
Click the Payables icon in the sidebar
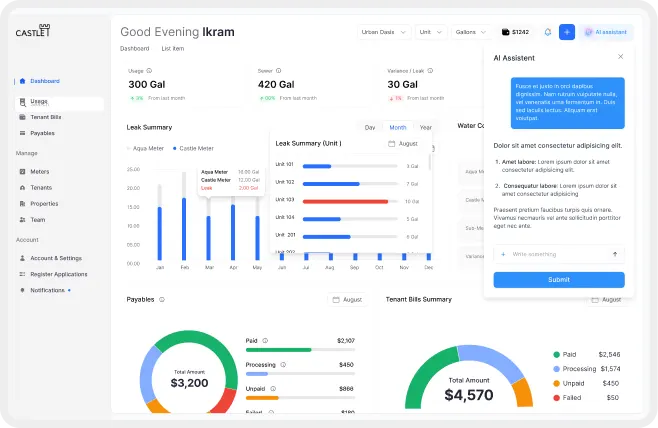click(23, 133)
